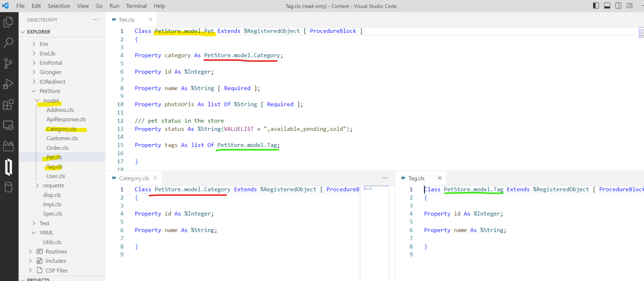Image resolution: width=644 pixels, height=281 pixels.
Task: Open the Extensions view
Action: (x=8, y=105)
